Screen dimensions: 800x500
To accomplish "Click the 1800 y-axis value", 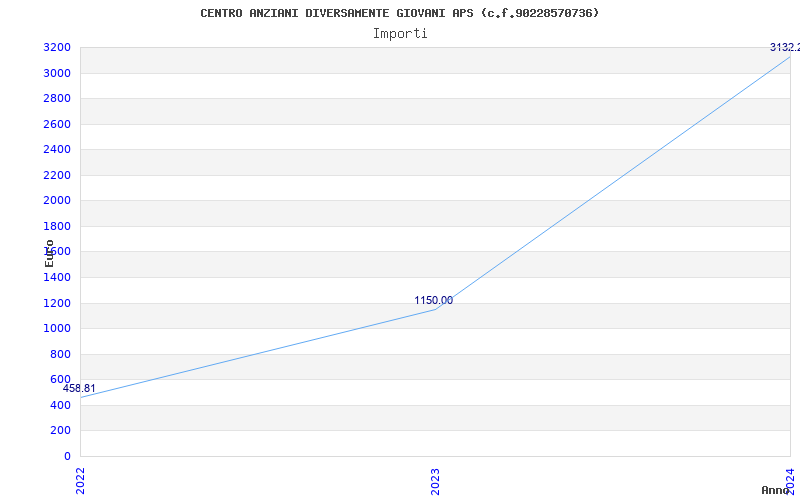I will (57, 227).
